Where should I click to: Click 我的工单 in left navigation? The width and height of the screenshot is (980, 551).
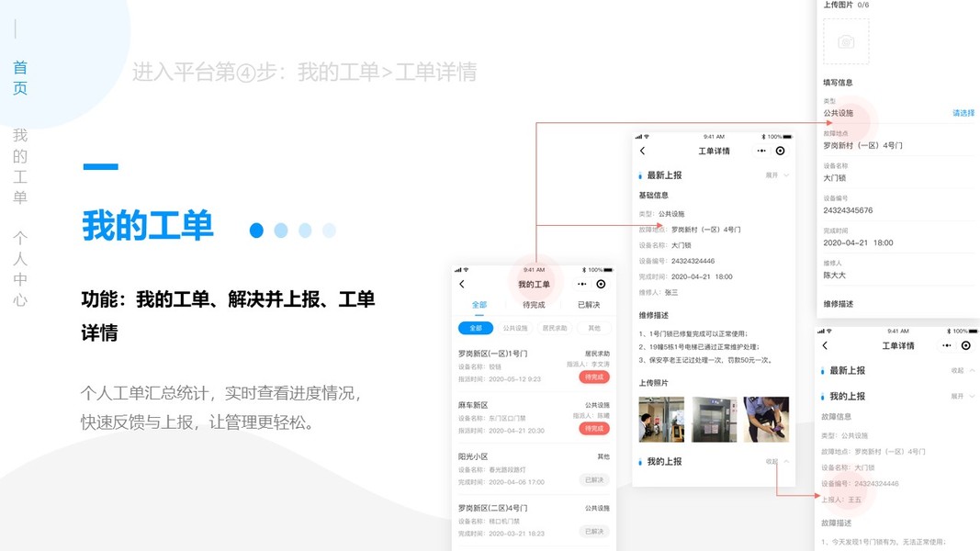tap(20, 166)
